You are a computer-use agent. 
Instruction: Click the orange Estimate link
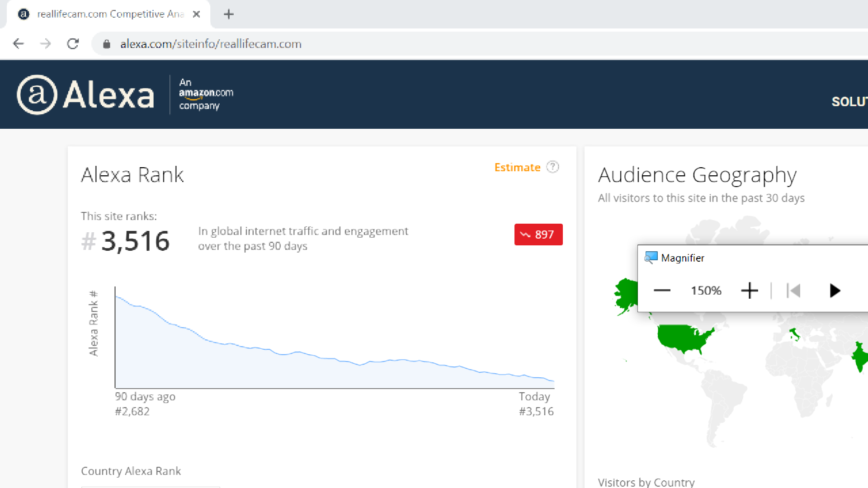(x=517, y=168)
